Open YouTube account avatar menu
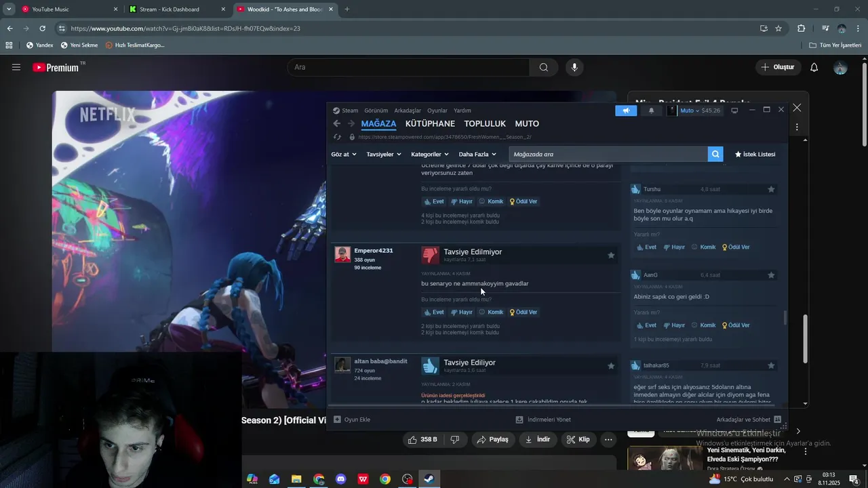Screen dimensions: 868x488 [840, 67]
